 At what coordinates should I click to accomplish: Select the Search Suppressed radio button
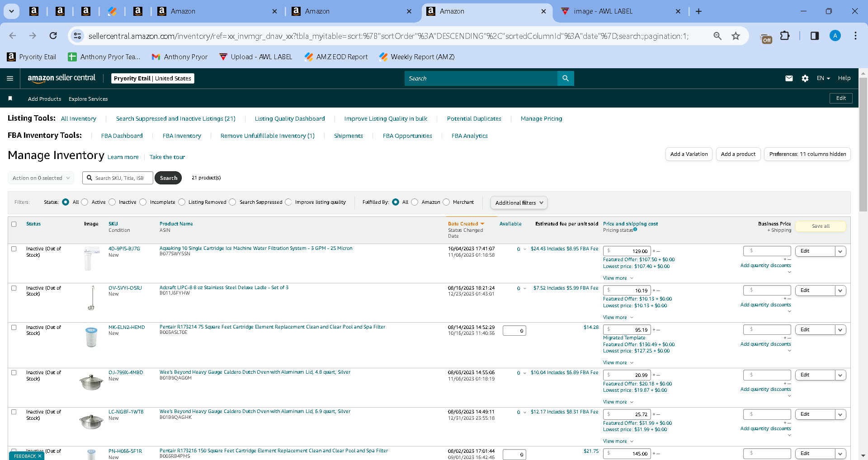tap(232, 202)
